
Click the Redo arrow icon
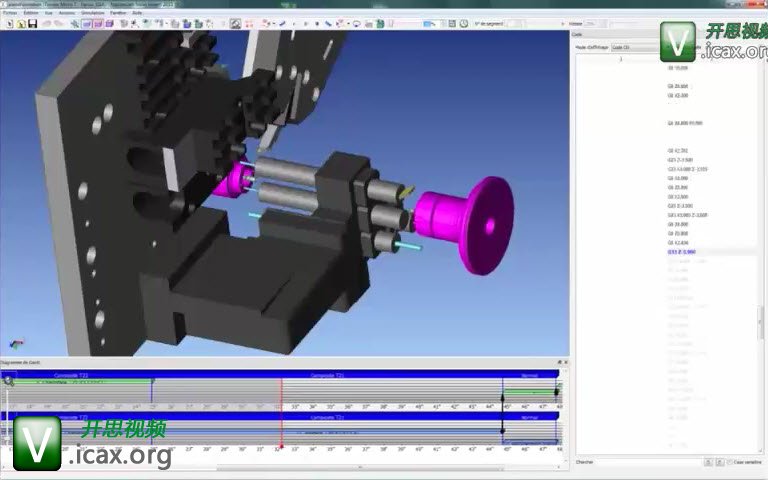(x=58, y=24)
